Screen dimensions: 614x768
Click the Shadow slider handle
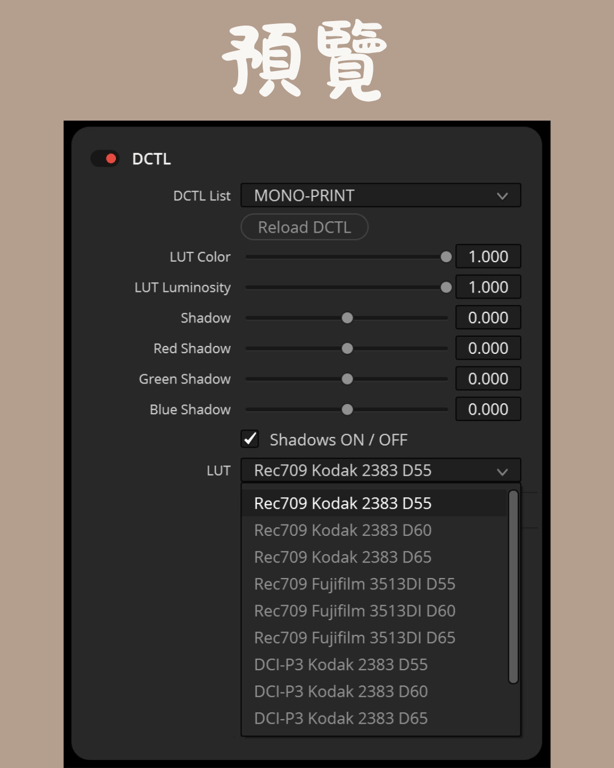click(x=347, y=318)
